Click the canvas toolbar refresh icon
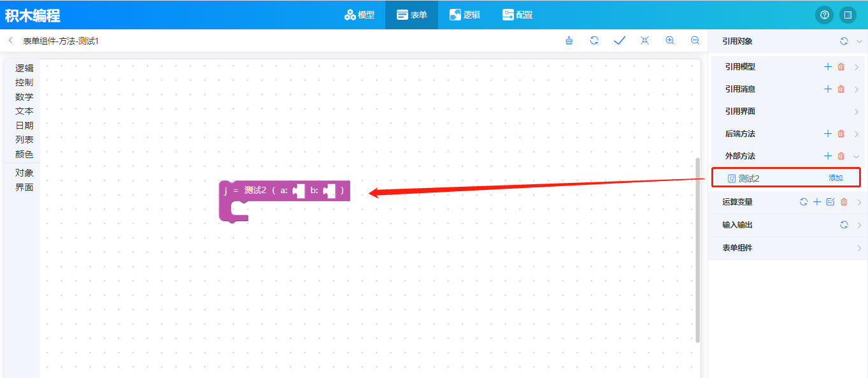Screen dimensions: 868x378 point(594,41)
